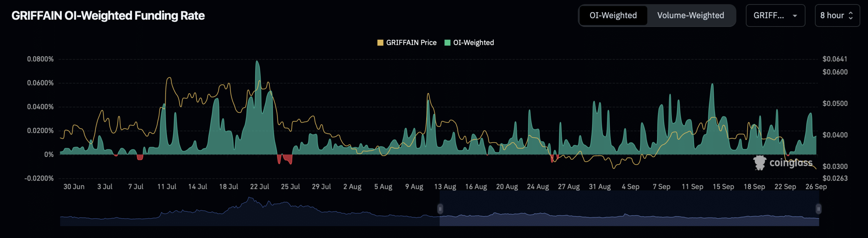
Task: Select the OI-Weighted tab
Action: [613, 15]
